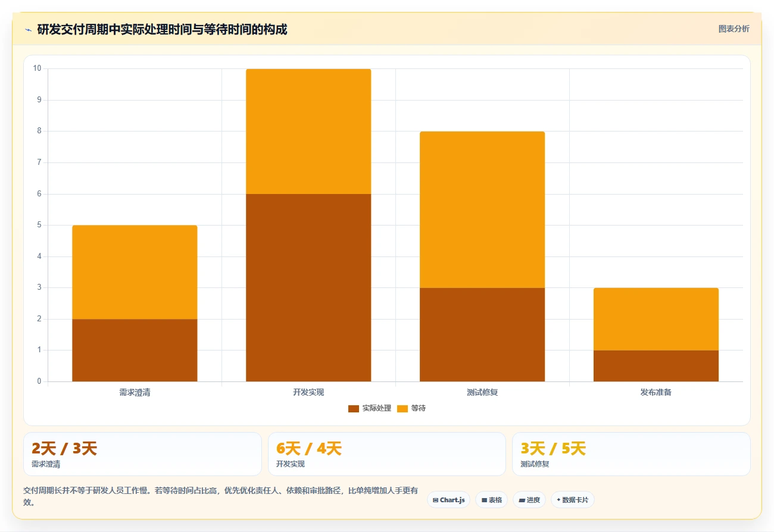This screenshot has height=532, width=774.
Task: Click the 发布准备 dark-orange 实际处理 bar segment
Action: [x=656, y=366]
